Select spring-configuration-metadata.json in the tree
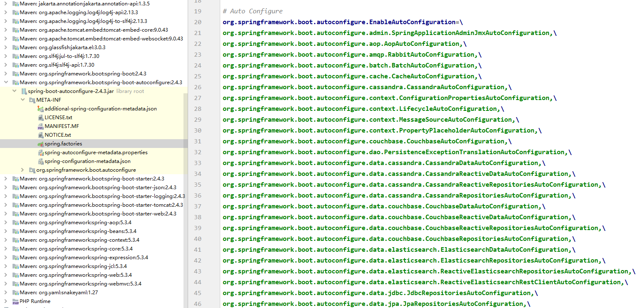644x308 pixels. (x=87, y=161)
